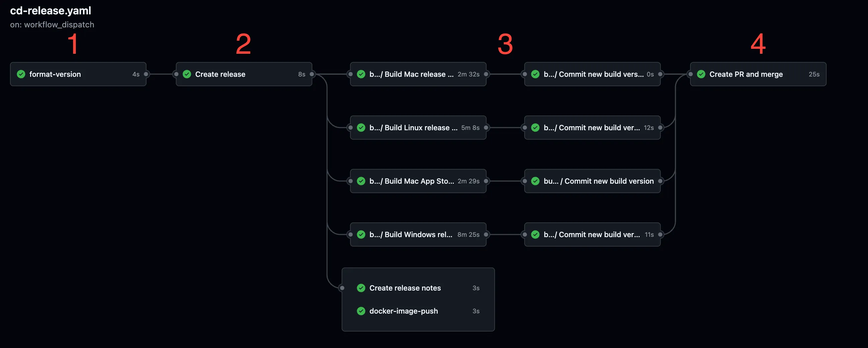The image size is (868, 348).
Task: Click the connector dot right of Create release
Action: 312,74
